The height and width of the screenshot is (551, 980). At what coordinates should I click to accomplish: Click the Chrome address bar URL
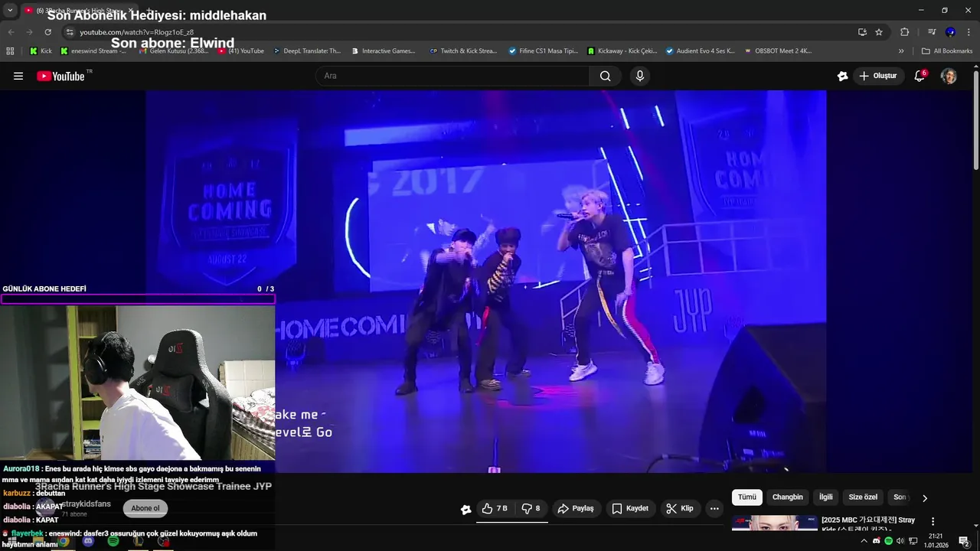pos(137,32)
